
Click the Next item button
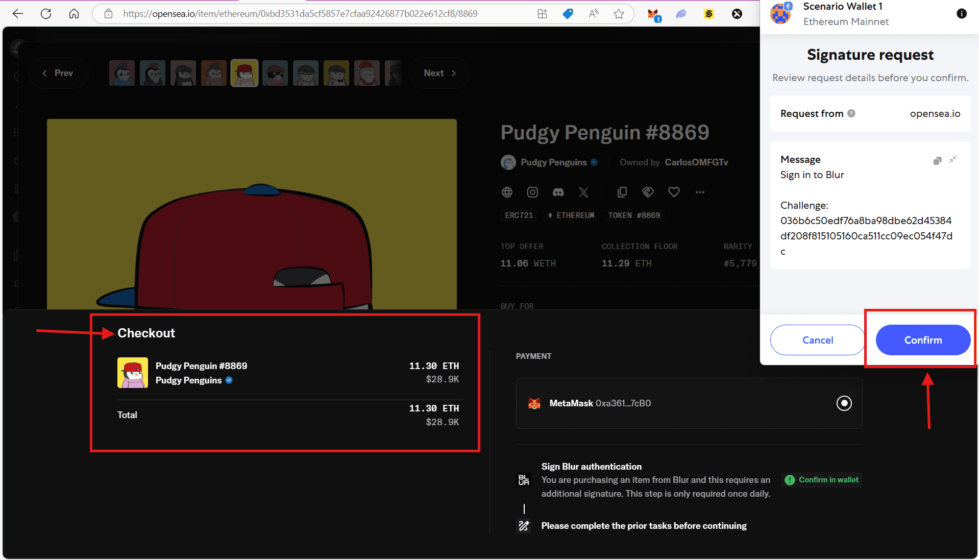(x=439, y=73)
